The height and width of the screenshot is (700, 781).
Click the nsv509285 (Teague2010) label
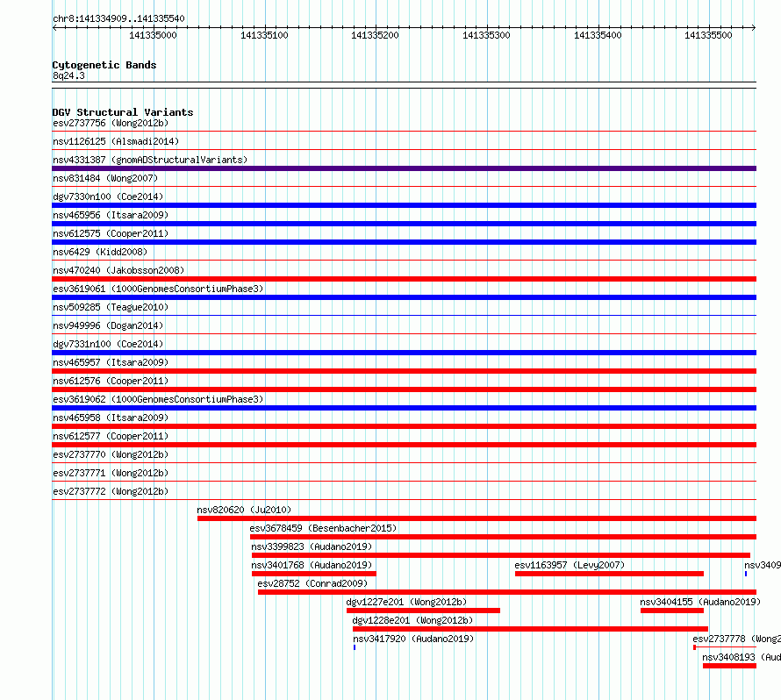(111, 307)
